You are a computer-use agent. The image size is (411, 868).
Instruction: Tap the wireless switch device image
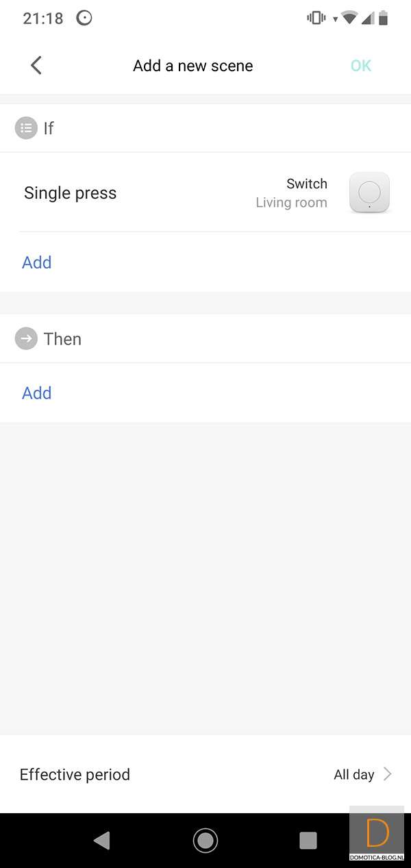369,193
